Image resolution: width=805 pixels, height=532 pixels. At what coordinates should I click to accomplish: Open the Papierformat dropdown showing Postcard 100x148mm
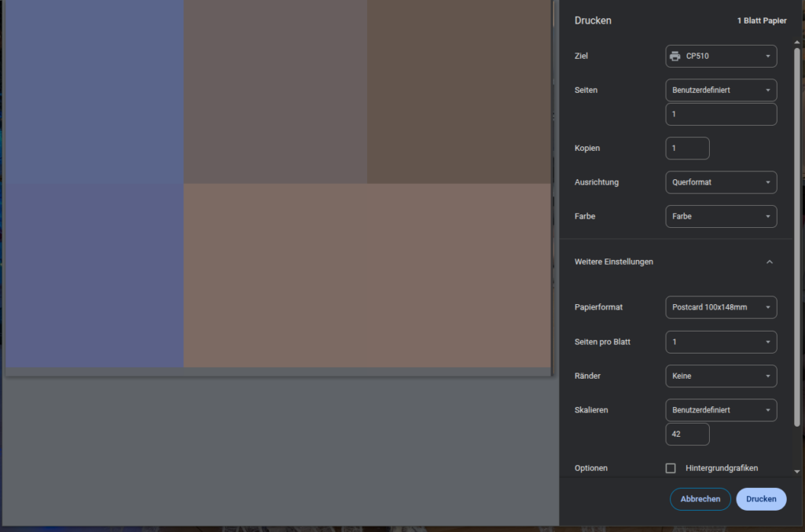tap(721, 307)
